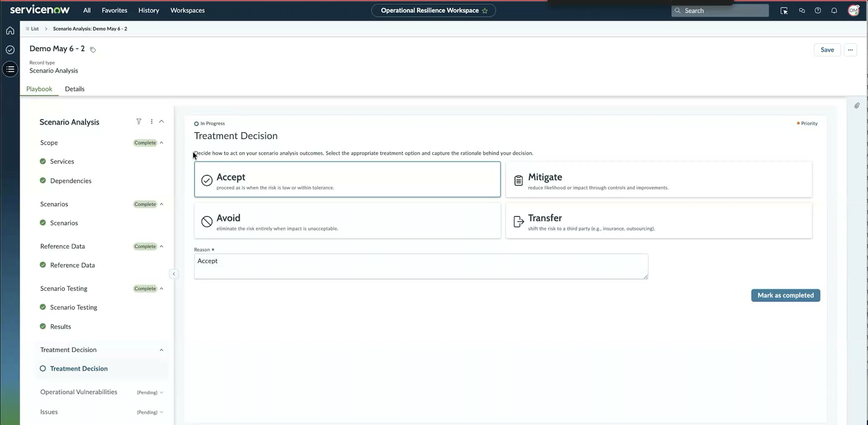Screen dimensions: 868x425
Task: Open the All menu
Action: (87, 11)
